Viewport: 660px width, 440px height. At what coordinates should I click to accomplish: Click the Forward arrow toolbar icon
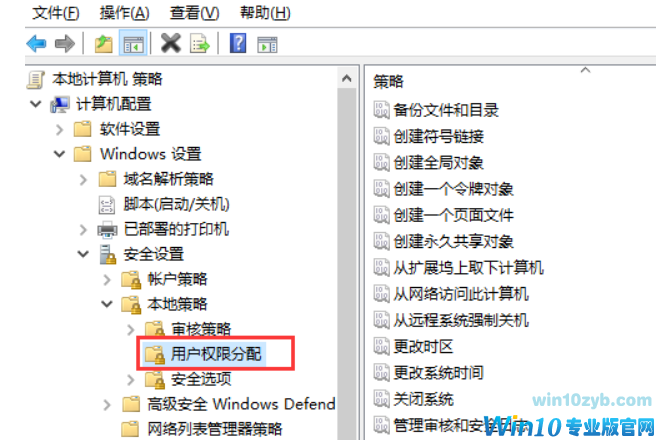click(64, 44)
